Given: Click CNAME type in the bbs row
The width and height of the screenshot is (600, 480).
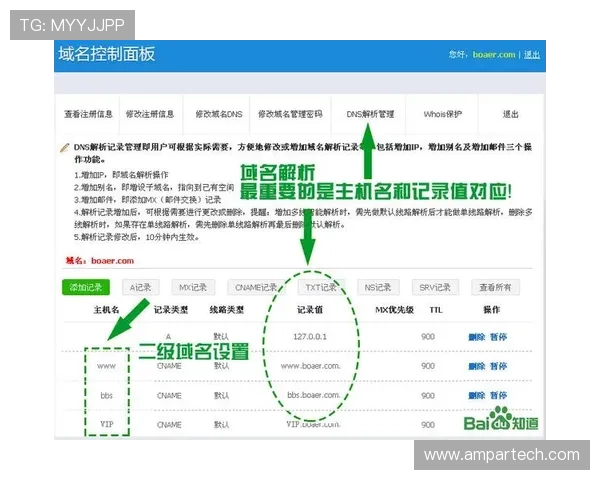Looking at the screenshot, I should (x=169, y=396).
